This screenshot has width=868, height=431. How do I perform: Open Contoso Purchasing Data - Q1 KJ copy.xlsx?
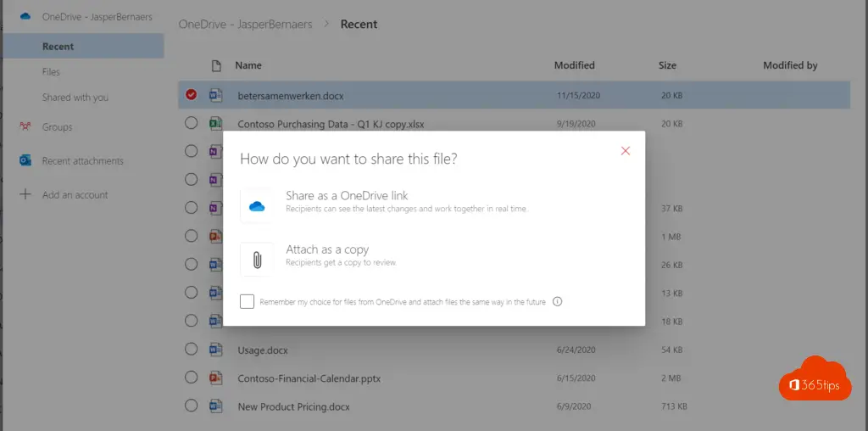coord(331,124)
